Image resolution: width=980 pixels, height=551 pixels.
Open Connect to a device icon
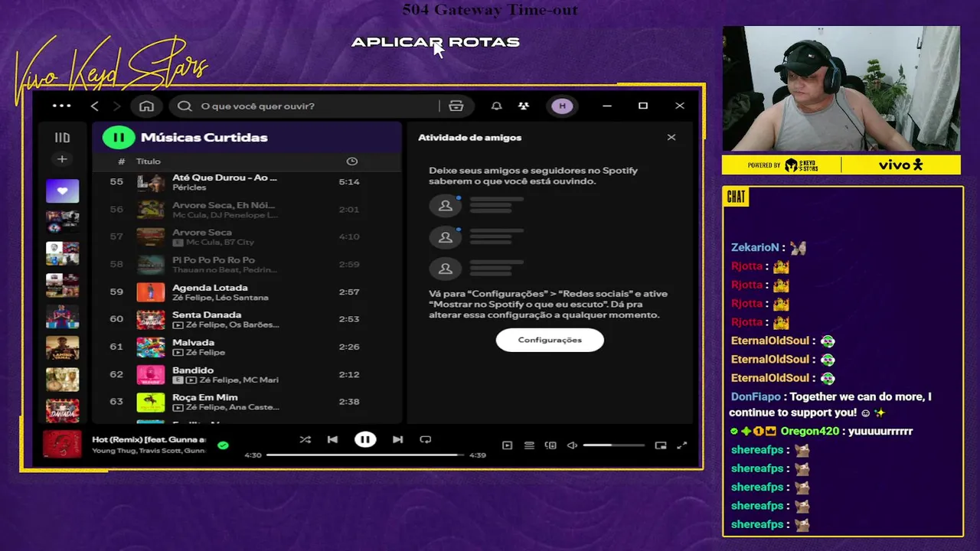tap(550, 445)
